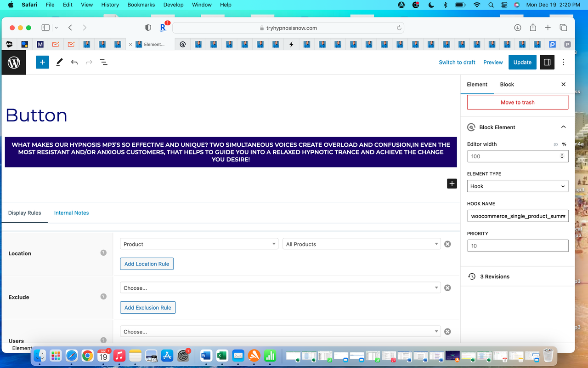
Task: Select the Tools pencil icon in toolbar
Action: pos(59,62)
